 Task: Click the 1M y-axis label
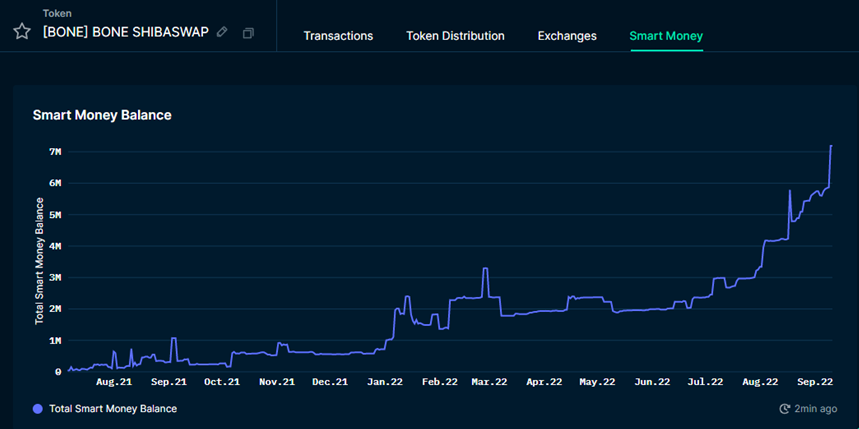(x=55, y=341)
